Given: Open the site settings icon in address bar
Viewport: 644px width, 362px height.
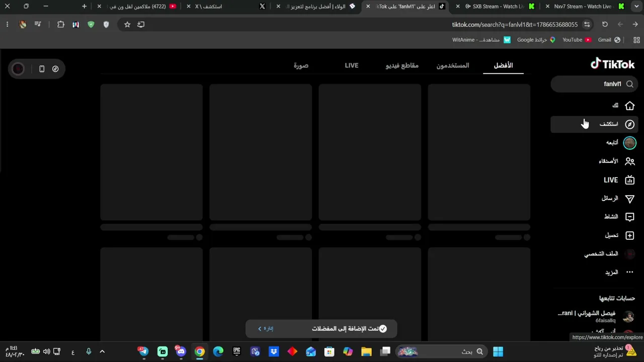Looking at the screenshot, I should point(587,24).
